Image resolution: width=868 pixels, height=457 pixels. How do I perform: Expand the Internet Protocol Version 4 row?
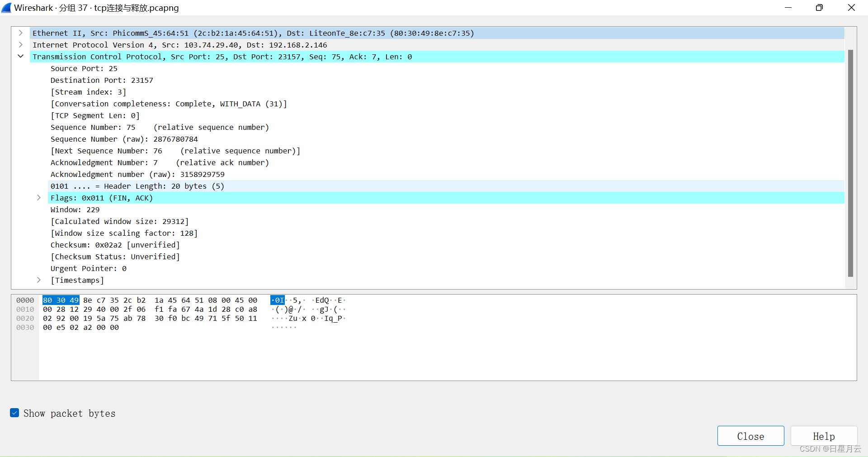pyautogui.click(x=20, y=45)
